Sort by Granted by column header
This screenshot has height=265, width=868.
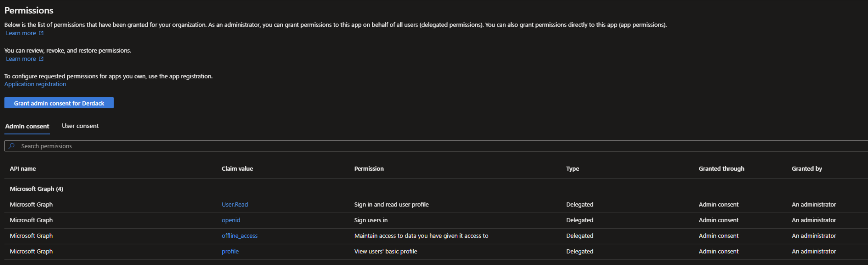coord(807,169)
